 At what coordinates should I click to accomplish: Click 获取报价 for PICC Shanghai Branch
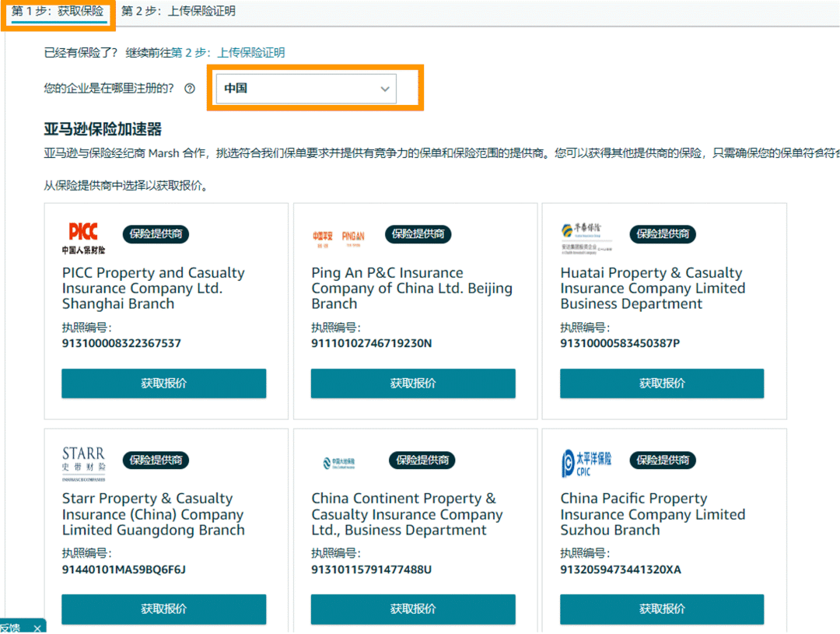click(163, 383)
